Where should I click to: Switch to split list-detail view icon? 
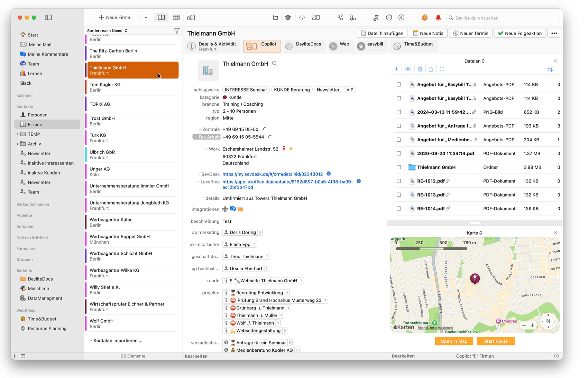coord(161,17)
